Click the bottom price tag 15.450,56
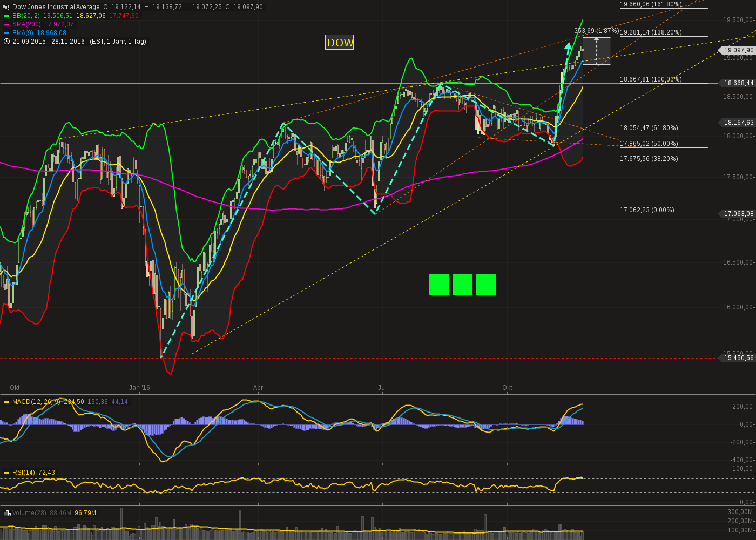 (x=738, y=357)
